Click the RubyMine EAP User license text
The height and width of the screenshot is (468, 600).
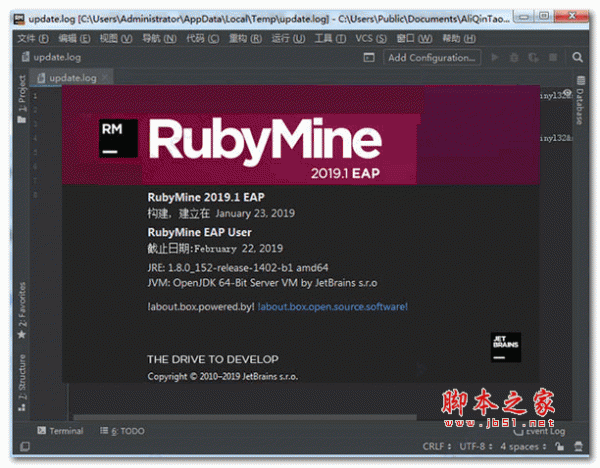(199, 233)
